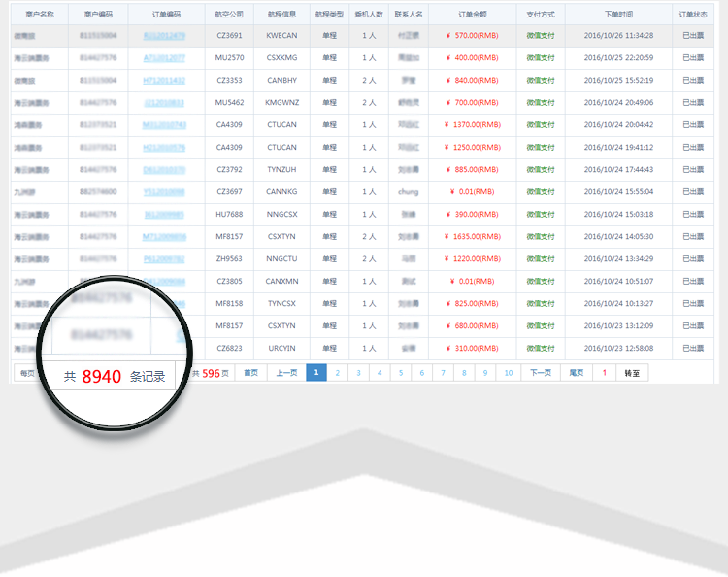The width and height of the screenshot is (728, 577).
Task: Select page 5 in pagination
Action: point(401,373)
